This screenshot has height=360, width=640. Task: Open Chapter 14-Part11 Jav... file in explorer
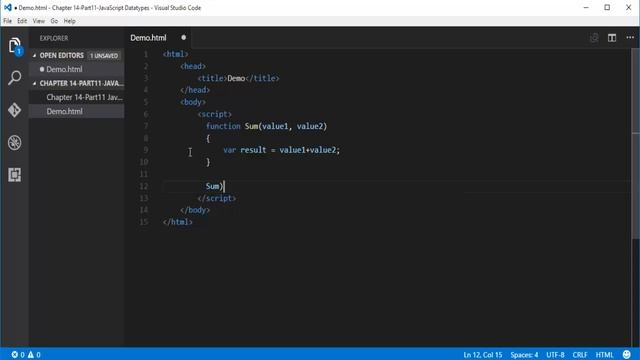click(x=76, y=97)
